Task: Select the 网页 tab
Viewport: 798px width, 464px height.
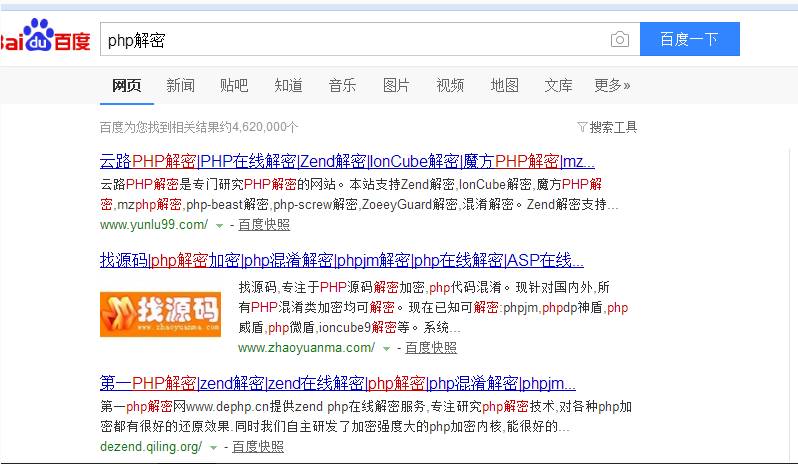Action: click(x=127, y=85)
